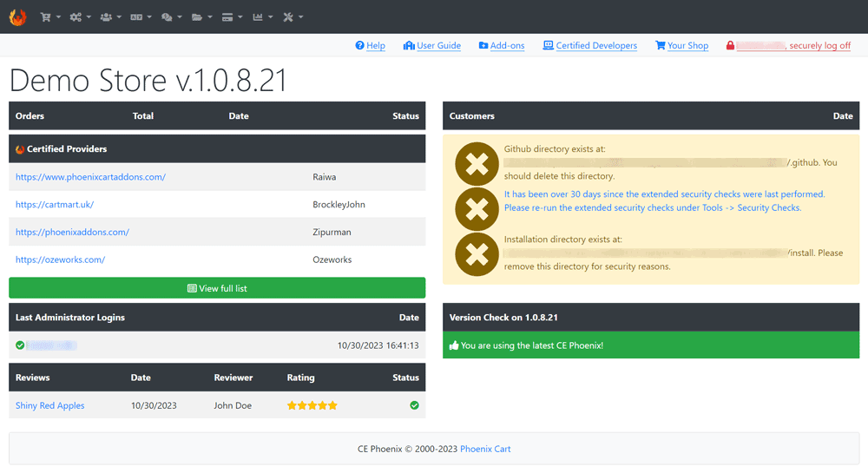Click the green status check for review
Viewport: 868px width, 473px height.
(414, 405)
